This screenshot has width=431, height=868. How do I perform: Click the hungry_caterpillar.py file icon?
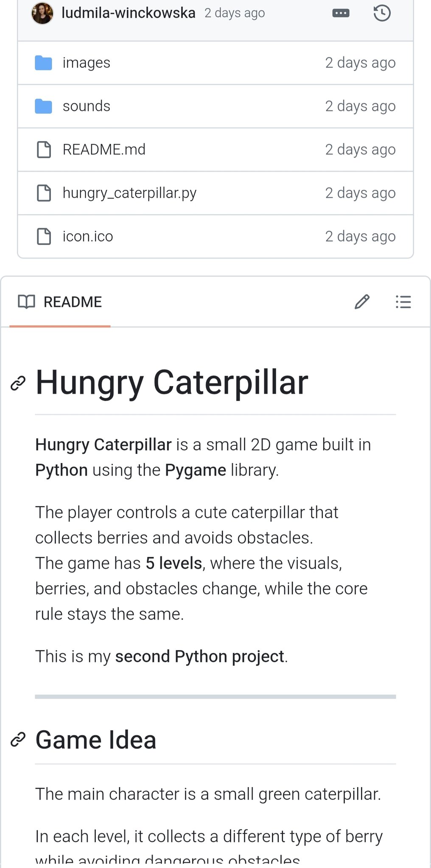coord(44,193)
